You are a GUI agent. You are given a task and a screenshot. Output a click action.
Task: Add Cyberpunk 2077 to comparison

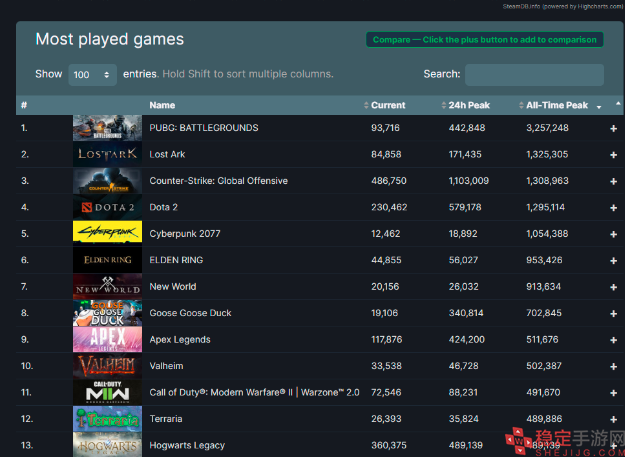pyautogui.click(x=613, y=234)
